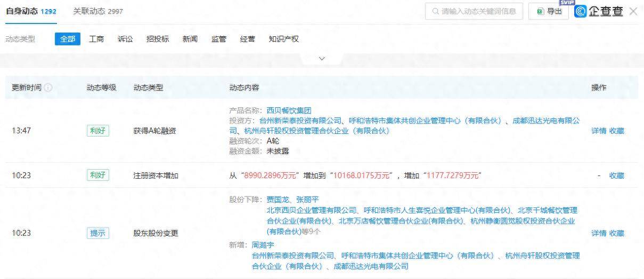644x279 pixels.
Task: Open shareholder 贾国龙 link
Action: tap(278, 200)
